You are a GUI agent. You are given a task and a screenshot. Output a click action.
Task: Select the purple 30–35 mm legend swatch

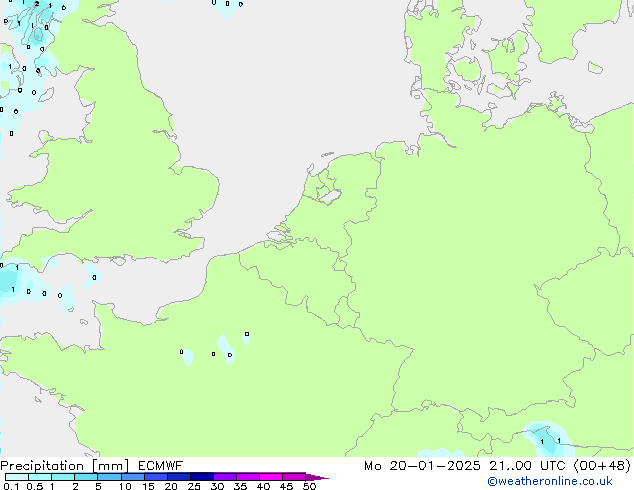[x=225, y=477]
